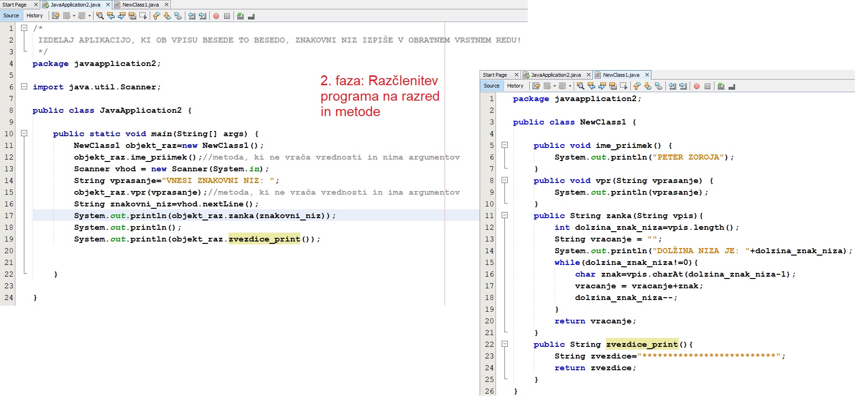
Task: Click Find Next Occurrence in left editor toolbar
Action: coord(122,16)
